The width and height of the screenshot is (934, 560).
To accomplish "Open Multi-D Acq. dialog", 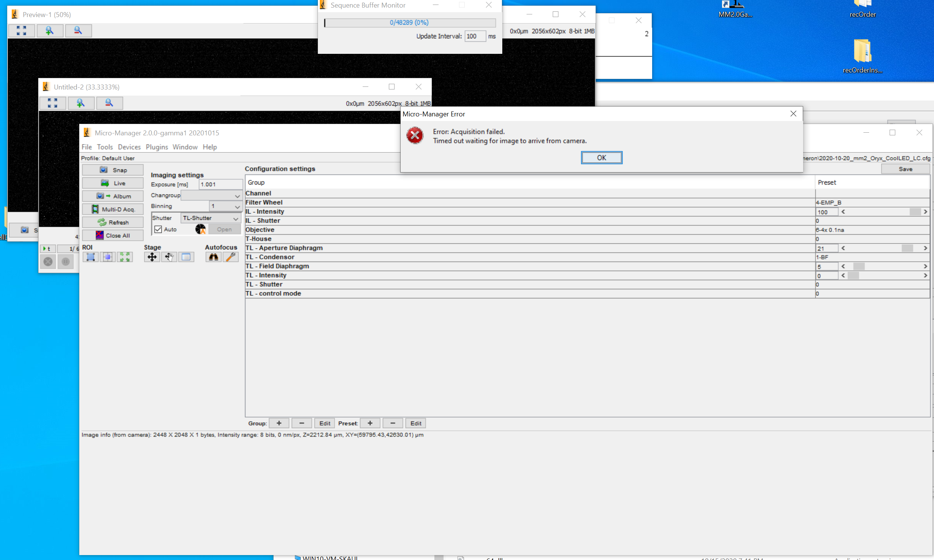I will point(113,209).
